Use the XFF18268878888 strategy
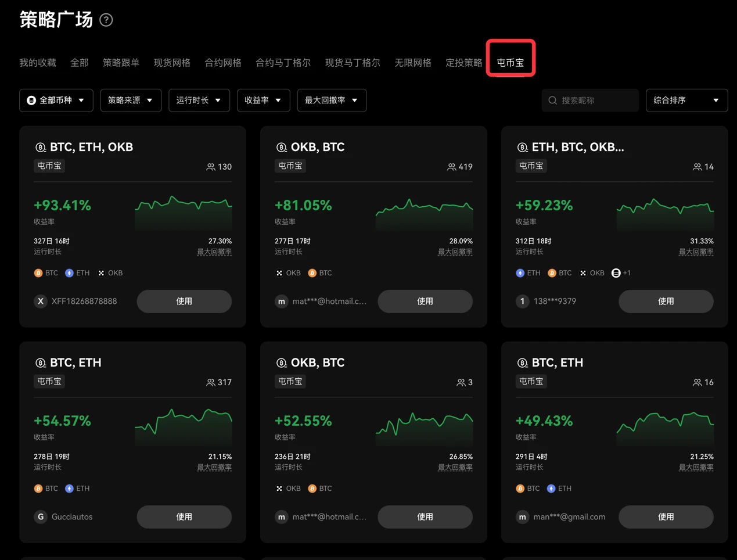The width and height of the screenshot is (737, 560). click(184, 301)
